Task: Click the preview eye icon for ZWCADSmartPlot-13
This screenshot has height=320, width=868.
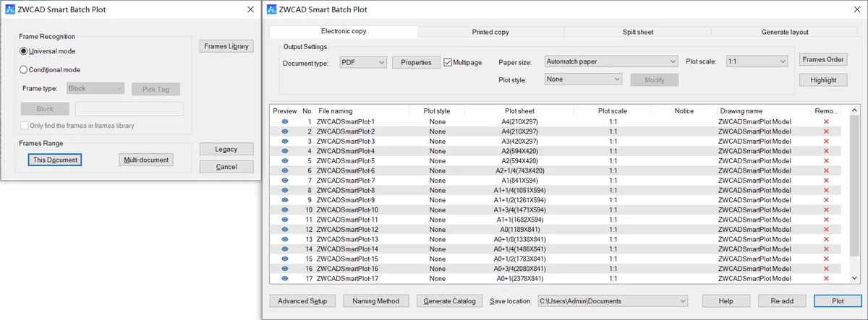Action: [285, 239]
